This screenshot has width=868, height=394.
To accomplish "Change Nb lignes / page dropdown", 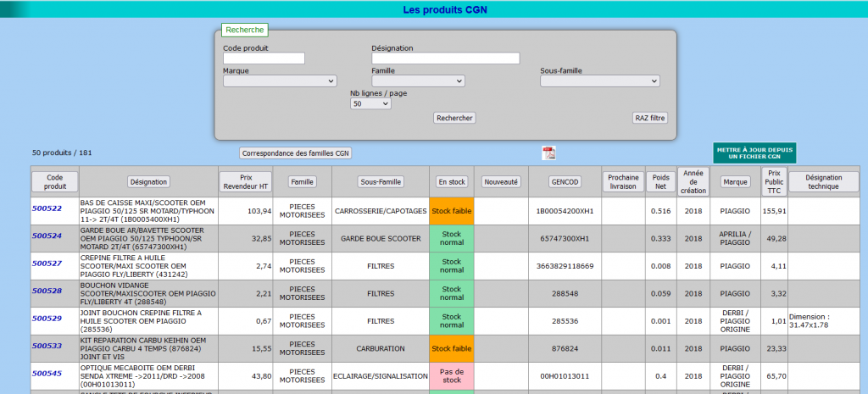I will (x=370, y=103).
